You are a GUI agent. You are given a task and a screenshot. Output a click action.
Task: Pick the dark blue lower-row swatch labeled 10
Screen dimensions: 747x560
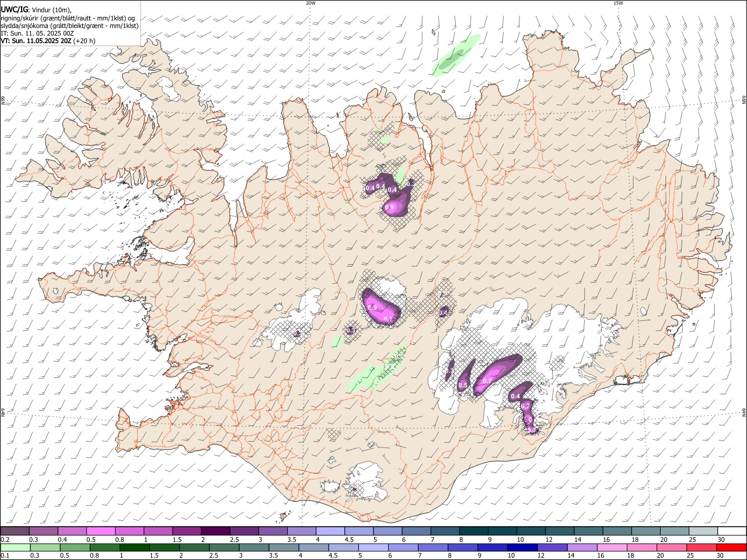click(521, 547)
